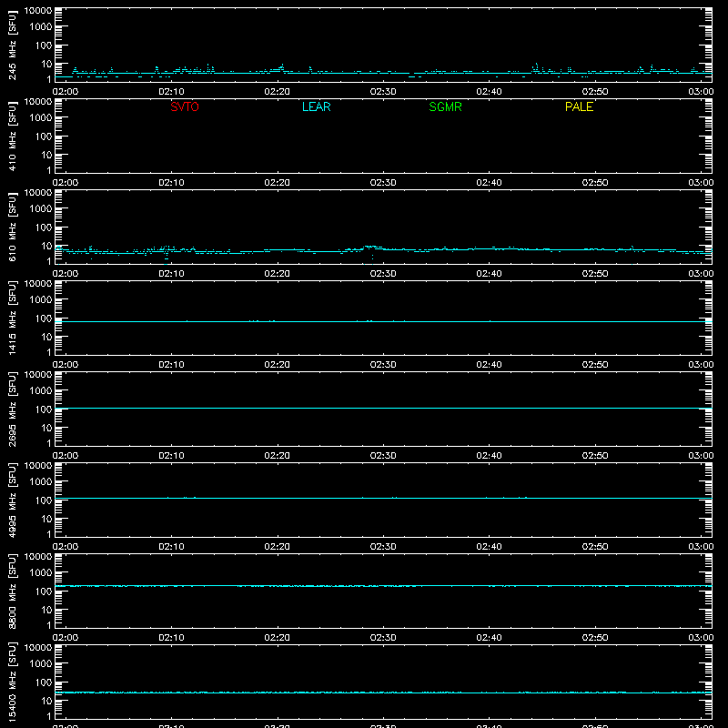The height and width of the screenshot is (728, 728).
Task: Click the 10 tick value on 1415 MHz plot
Action: point(46,337)
